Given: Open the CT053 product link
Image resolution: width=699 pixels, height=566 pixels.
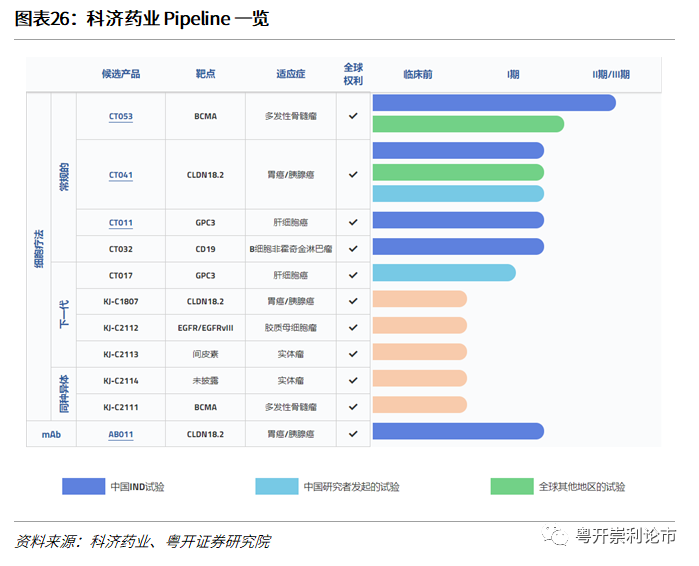Looking at the screenshot, I should (x=121, y=116).
